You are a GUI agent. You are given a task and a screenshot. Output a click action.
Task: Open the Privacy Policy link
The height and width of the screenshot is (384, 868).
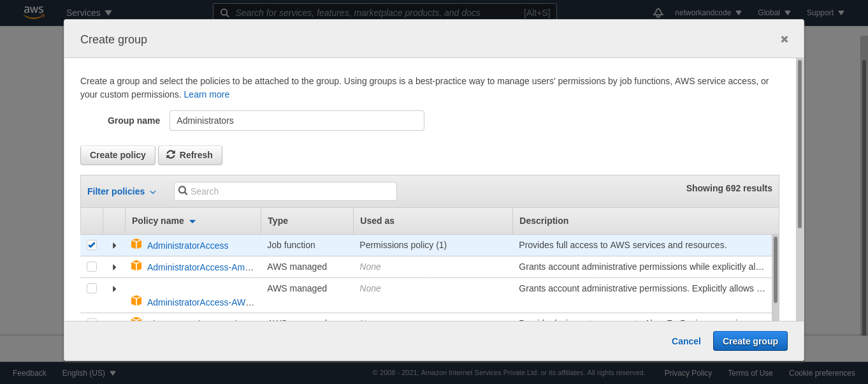[688, 373]
